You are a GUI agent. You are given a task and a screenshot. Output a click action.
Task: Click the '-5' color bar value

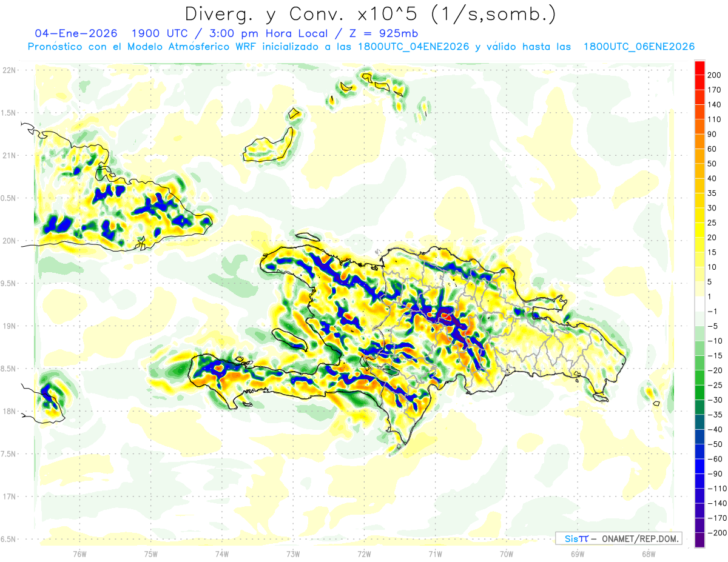[x=713, y=326]
